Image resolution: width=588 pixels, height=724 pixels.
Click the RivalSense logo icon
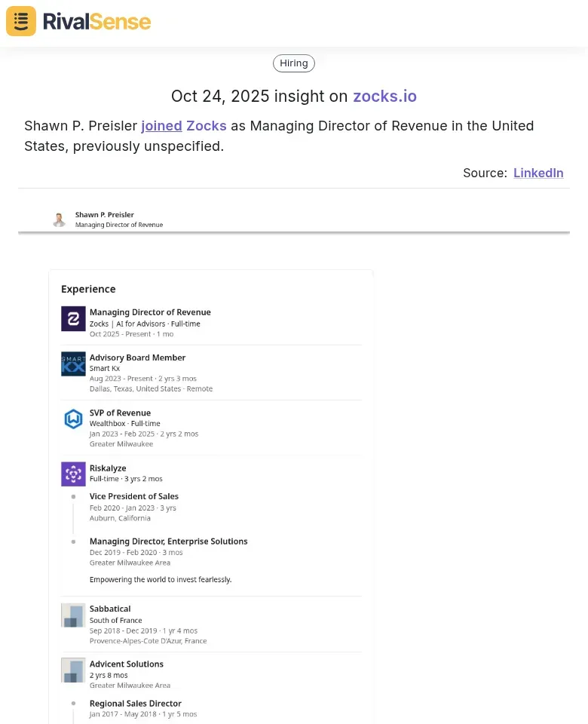click(21, 21)
